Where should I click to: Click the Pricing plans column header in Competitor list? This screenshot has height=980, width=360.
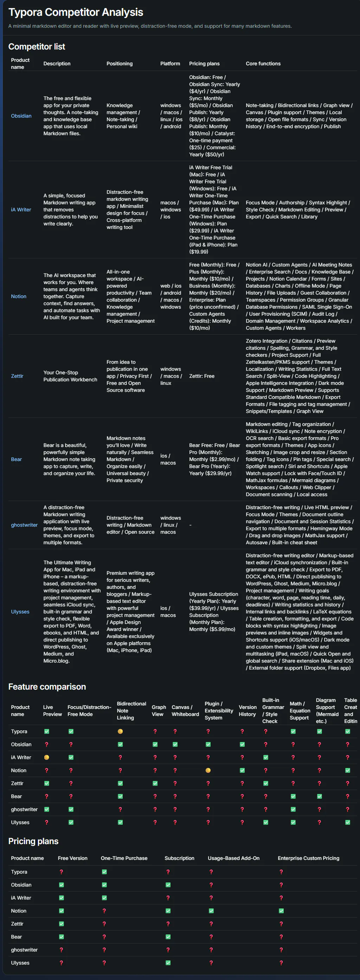coord(204,64)
